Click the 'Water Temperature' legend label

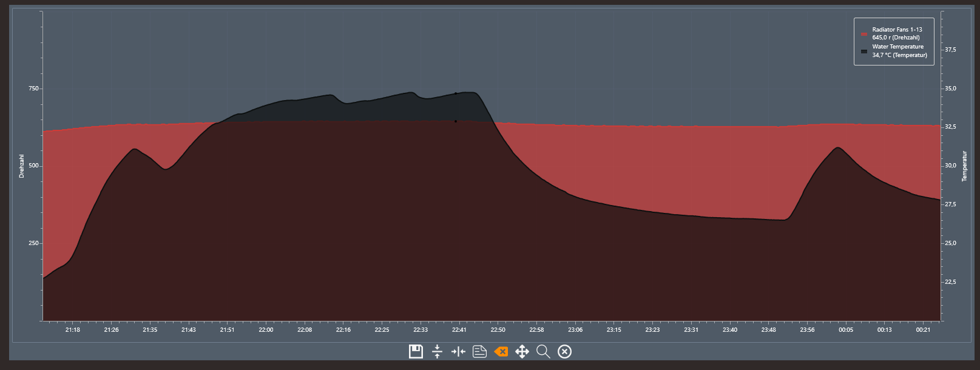click(x=898, y=46)
